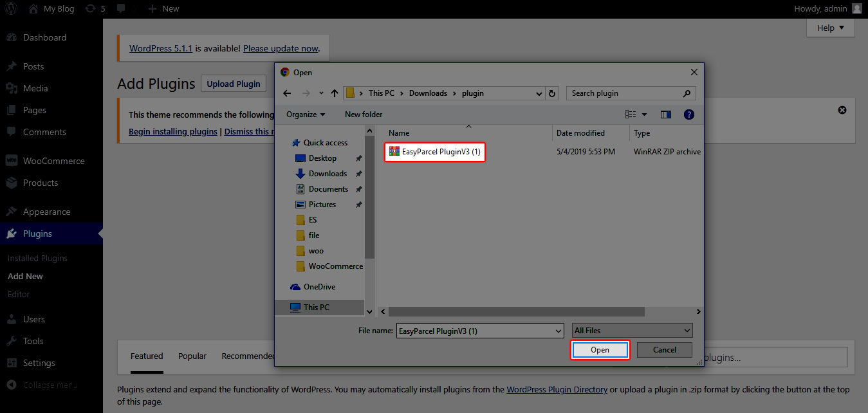Open the My Blog home icon
The height and width of the screenshot is (413, 868).
pyautogui.click(x=33, y=9)
